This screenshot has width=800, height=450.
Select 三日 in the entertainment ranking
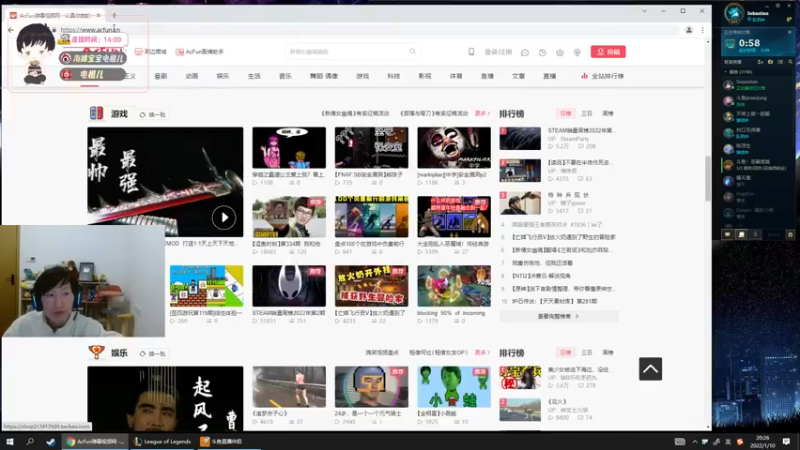click(x=587, y=353)
